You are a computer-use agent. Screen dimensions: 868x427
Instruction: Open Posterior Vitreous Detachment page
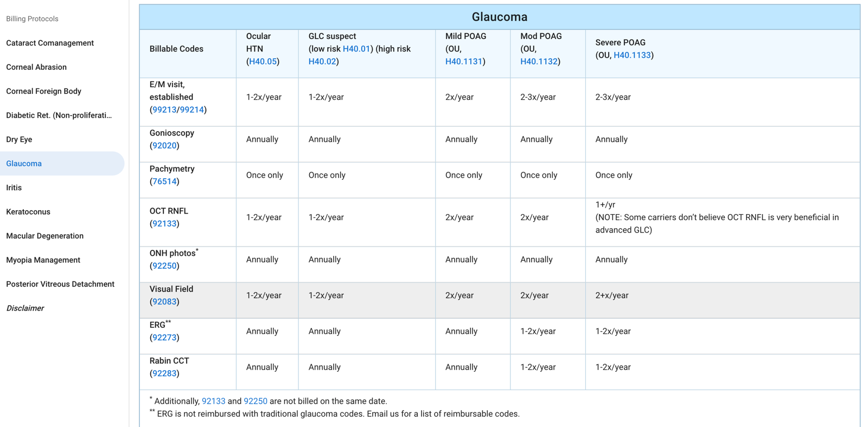(x=60, y=284)
